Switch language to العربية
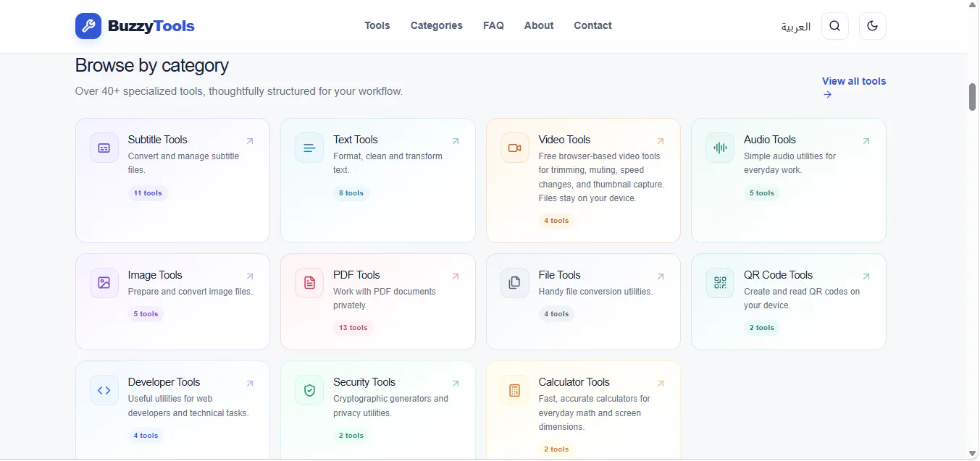 coord(796,27)
